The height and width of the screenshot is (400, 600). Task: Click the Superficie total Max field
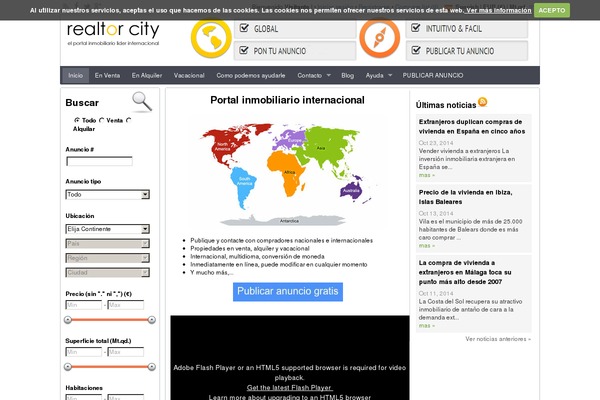126,352
